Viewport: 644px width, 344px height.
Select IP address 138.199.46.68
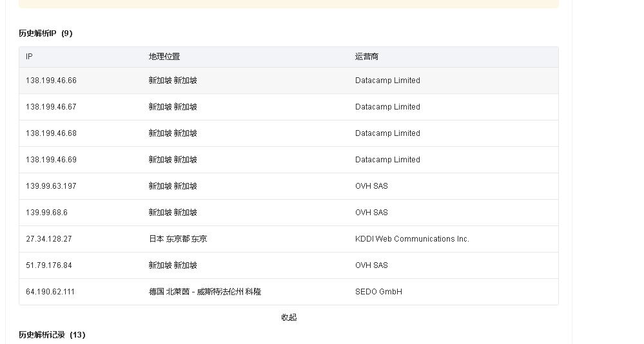click(x=51, y=133)
